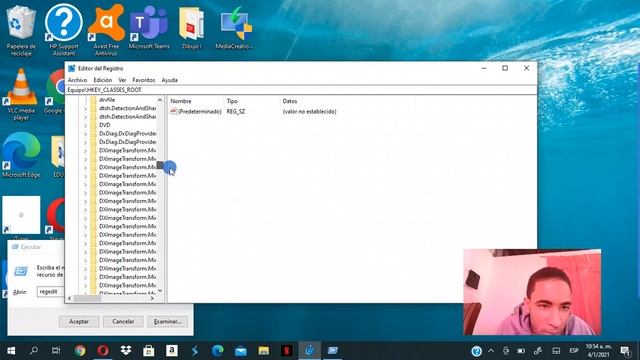Select the VLC media player desktop icon

(21, 95)
